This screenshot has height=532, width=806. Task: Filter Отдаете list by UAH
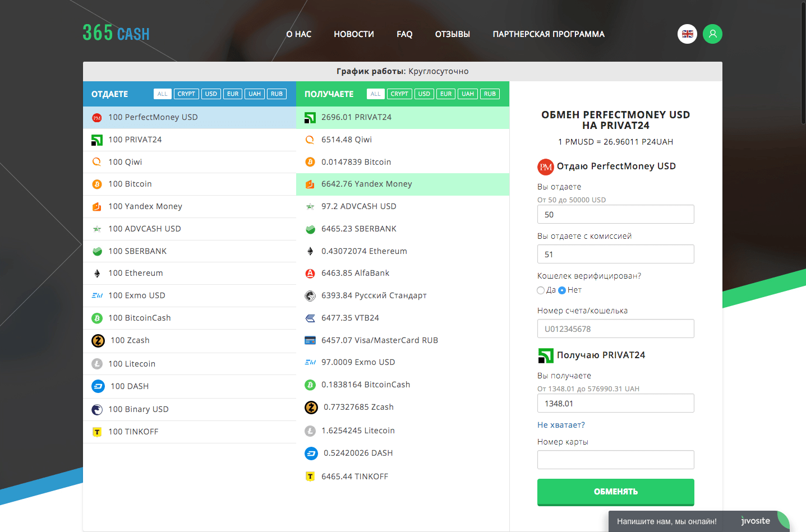coord(255,94)
